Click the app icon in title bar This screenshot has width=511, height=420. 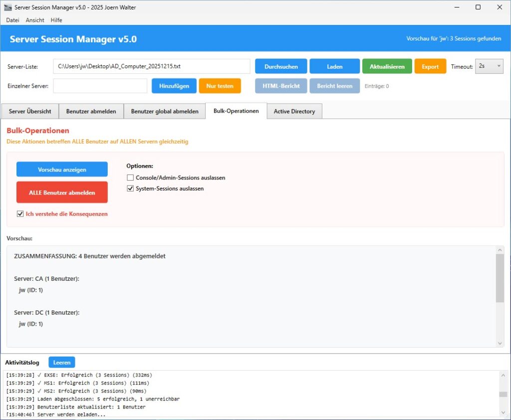(x=7, y=7)
